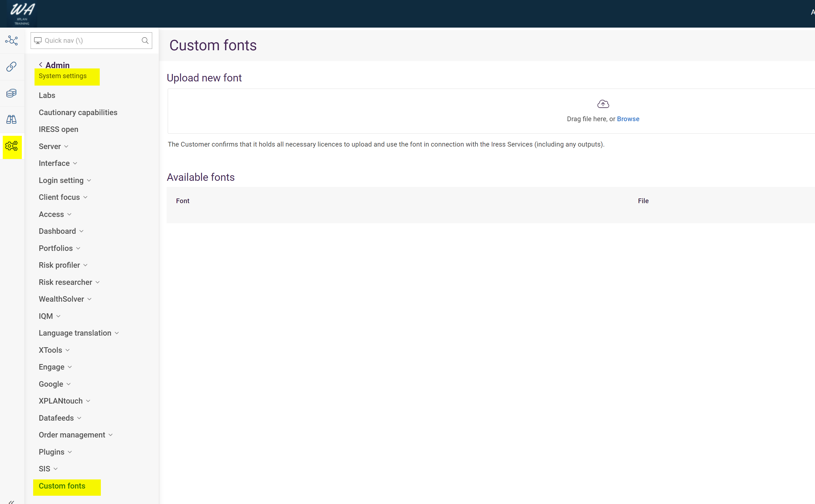Open the admin gears icon
The width and height of the screenshot is (815, 504).
pos(12,146)
